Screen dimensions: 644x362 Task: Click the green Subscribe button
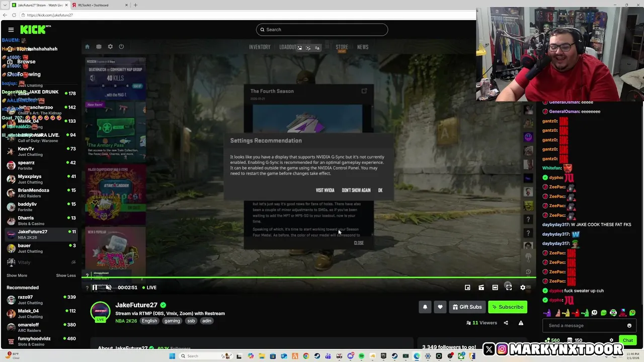point(508,307)
